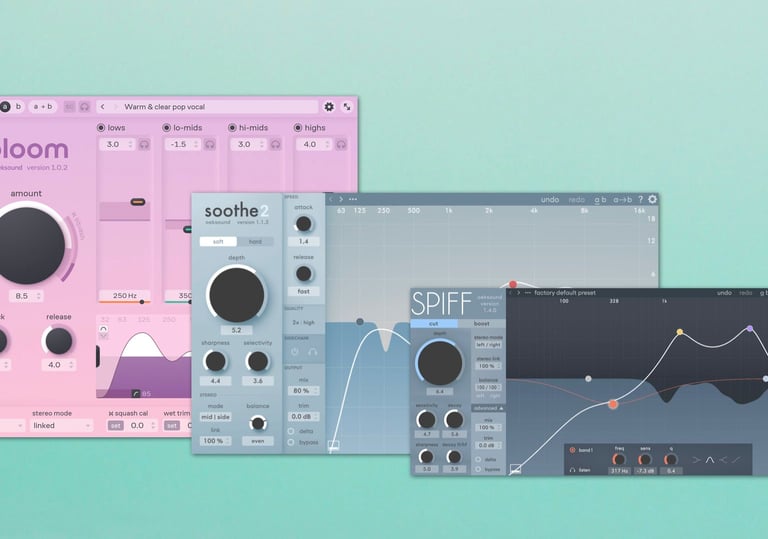
Task: Toggle the highs band radio in bloom
Action: (298, 127)
